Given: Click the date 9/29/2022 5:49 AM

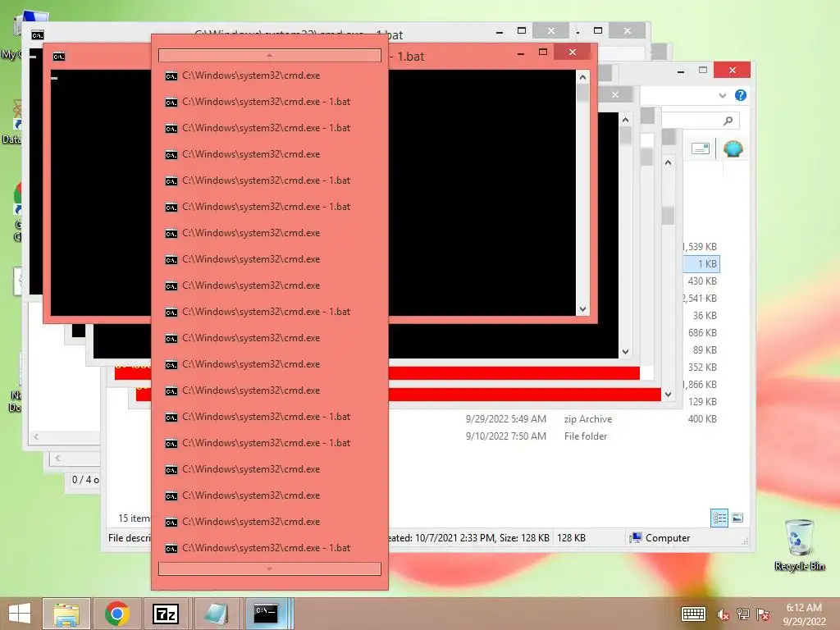Looking at the screenshot, I should (x=505, y=419).
